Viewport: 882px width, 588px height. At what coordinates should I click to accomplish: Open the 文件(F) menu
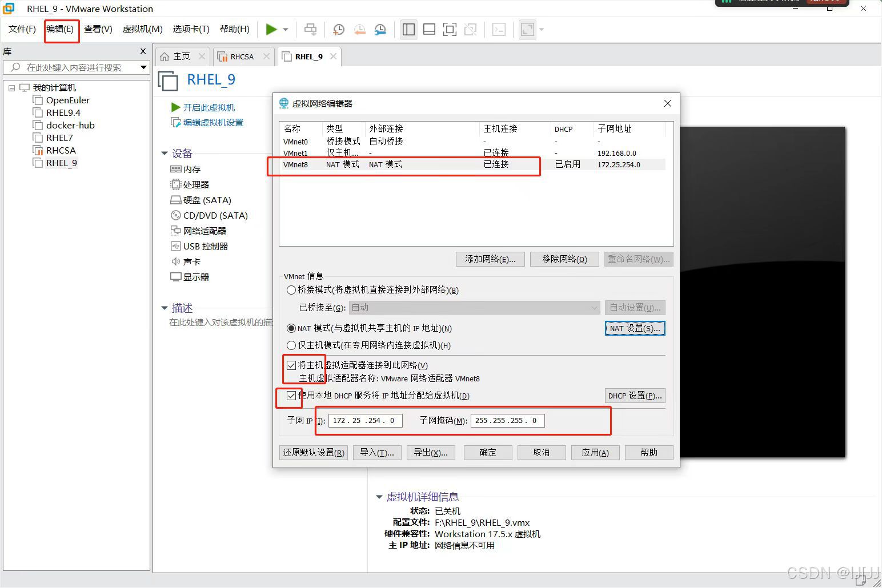pyautogui.click(x=22, y=29)
